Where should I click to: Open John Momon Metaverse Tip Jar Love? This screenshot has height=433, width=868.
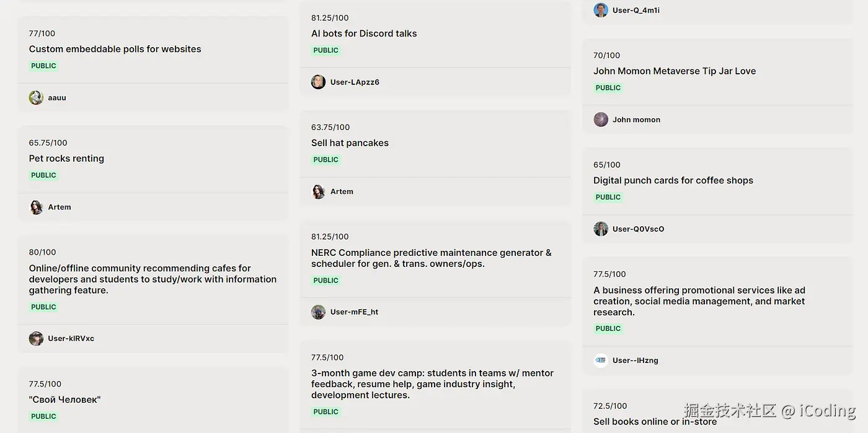click(674, 71)
